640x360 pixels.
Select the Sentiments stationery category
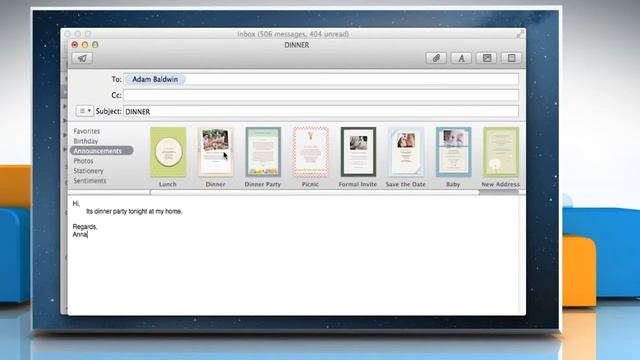(89, 180)
